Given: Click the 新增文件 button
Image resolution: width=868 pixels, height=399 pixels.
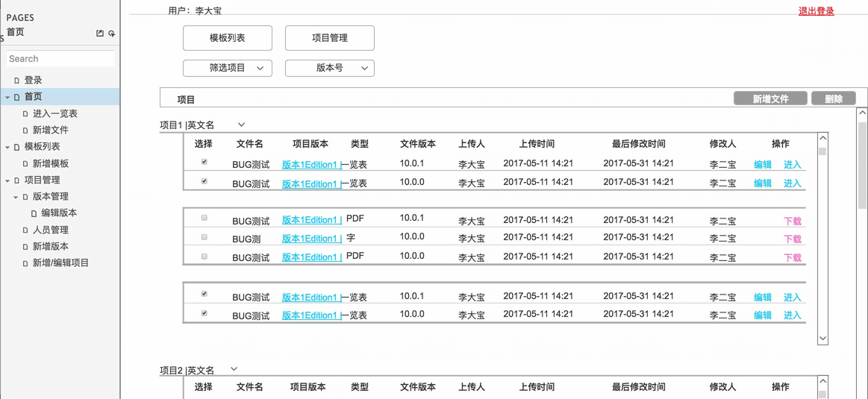Looking at the screenshot, I should pyautogui.click(x=770, y=98).
